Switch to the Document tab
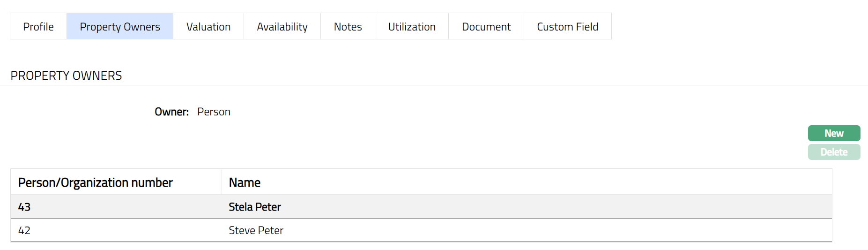Viewport: 868px width, 250px height. click(x=486, y=27)
